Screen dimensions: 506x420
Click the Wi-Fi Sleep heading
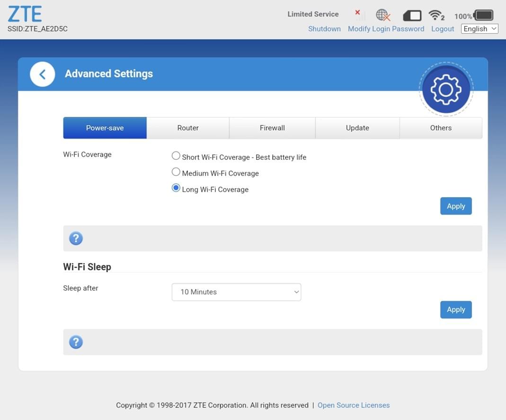click(x=87, y=267)
